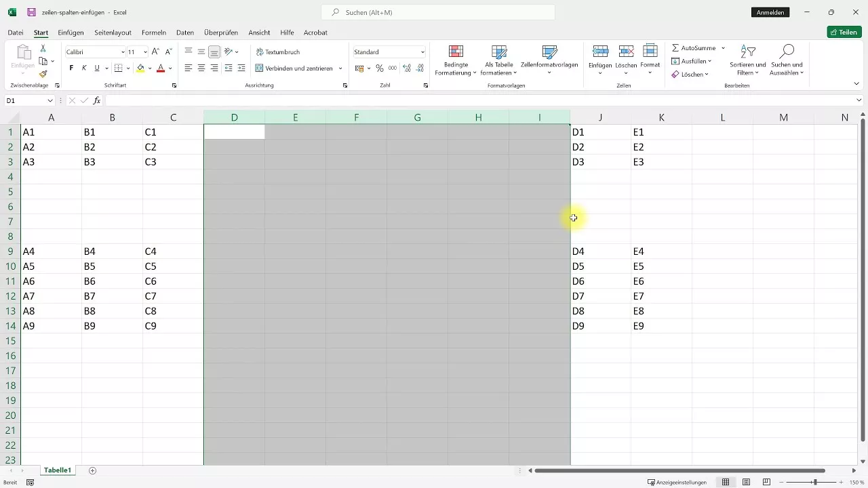
Task: Apply the yellow fill color swatch
Action: point(140,68)
